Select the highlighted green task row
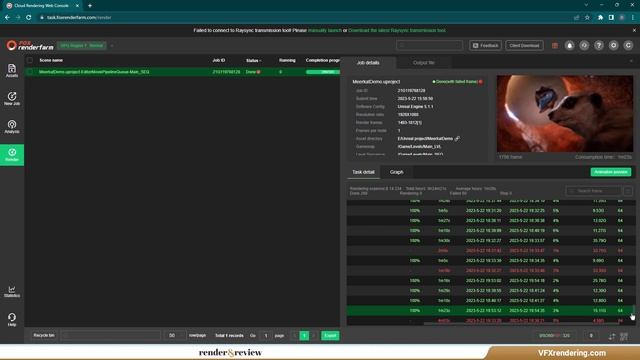 pos(489,311)
